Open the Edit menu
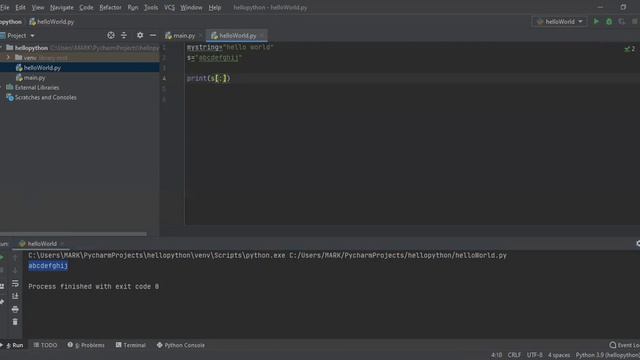The height and width of the screenshot is (360, 640). click(x=20, y=7)
